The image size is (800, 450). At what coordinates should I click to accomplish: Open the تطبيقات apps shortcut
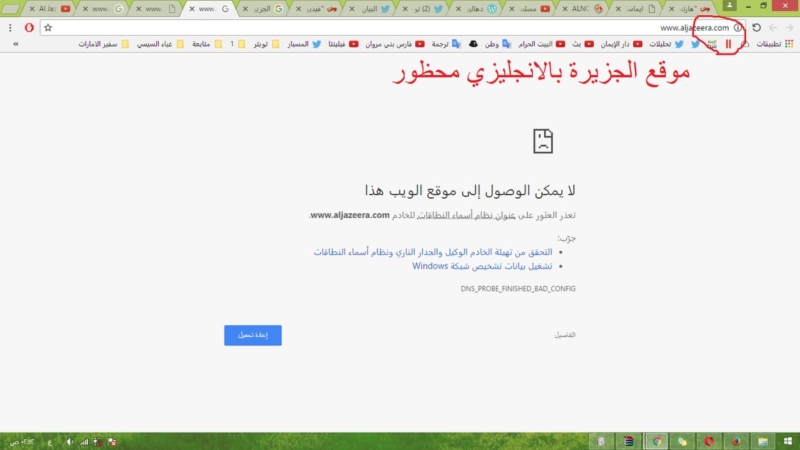[x=776, y=44]
